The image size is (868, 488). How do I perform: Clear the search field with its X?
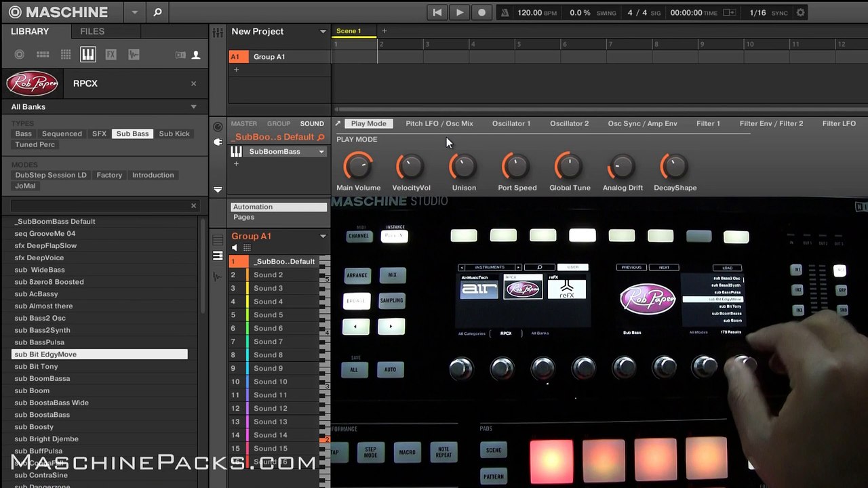[x=193, y=205]
